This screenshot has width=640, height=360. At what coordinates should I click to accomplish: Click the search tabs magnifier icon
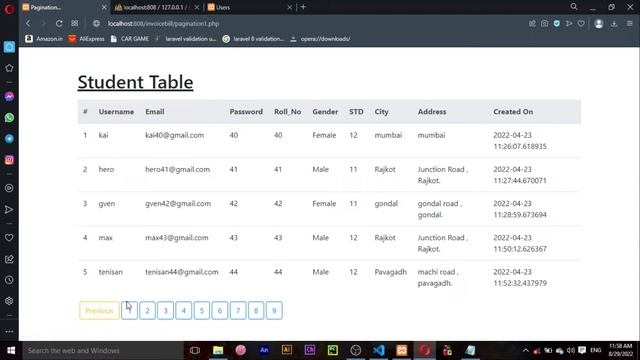[x=574, y=7]
